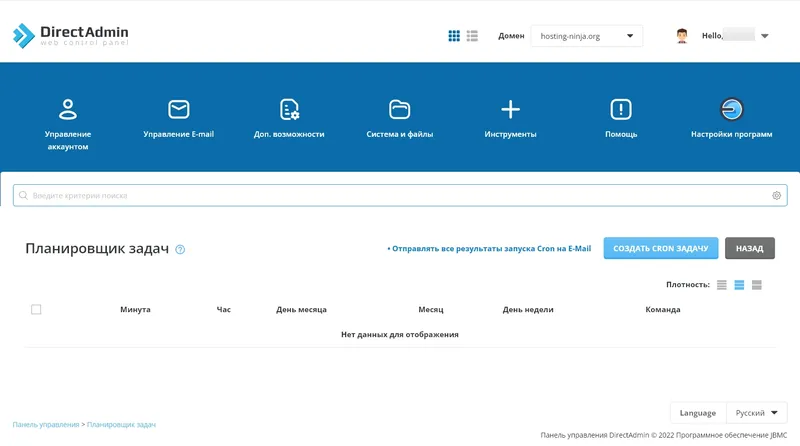Screen dimensions: 800x446
Task: Click the magnifier search icon
Action: coord(23,195)
